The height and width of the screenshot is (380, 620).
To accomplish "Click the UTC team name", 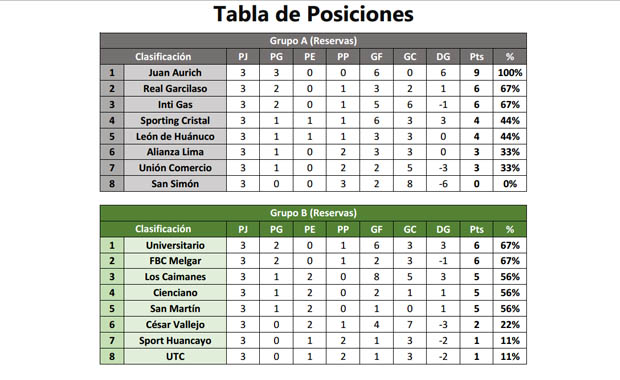I will tap(175, 357).
